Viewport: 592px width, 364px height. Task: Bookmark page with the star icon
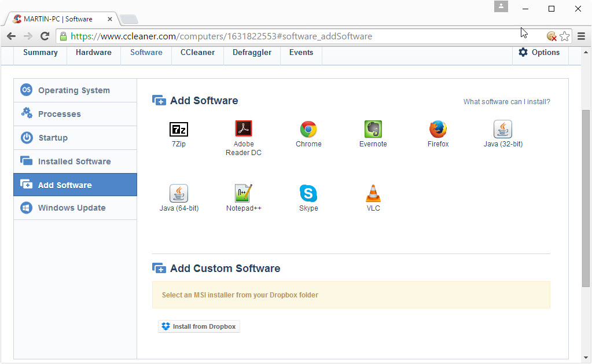[x=564, y=36]
